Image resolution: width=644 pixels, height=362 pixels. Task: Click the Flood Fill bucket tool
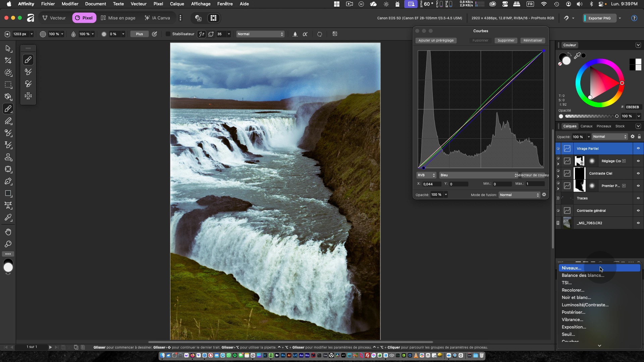[x=8, y=97]
